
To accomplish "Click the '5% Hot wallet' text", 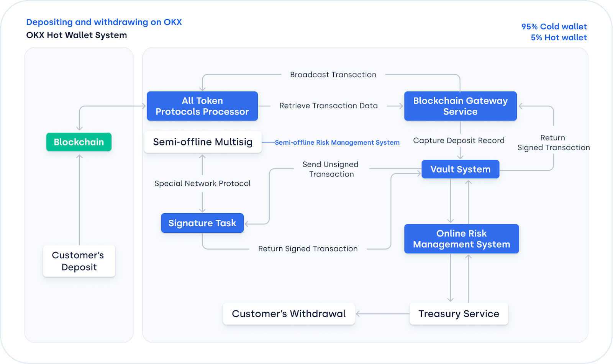I will click(x=559, y=38).
